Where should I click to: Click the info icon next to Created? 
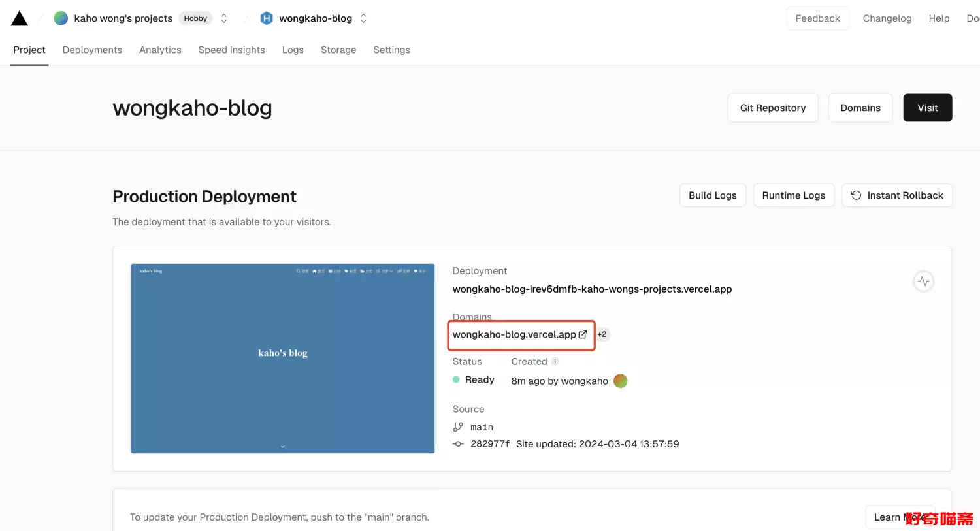555,361
